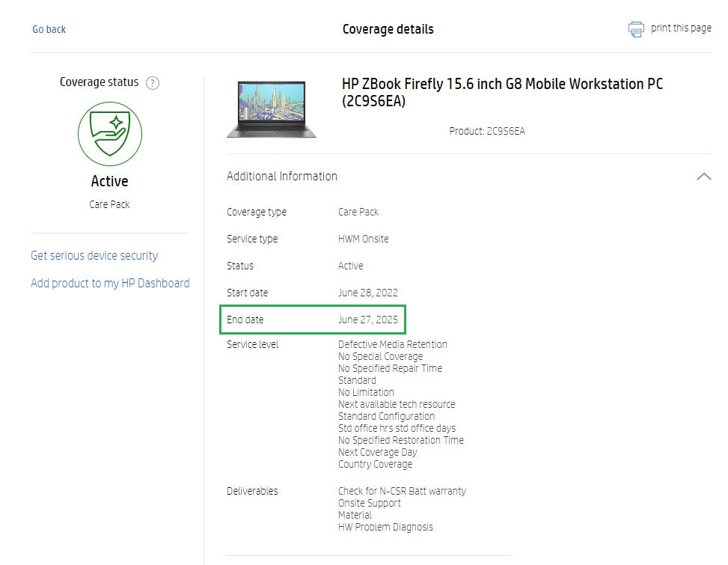Screen dimensions: 728x565
Task: Open the Coverage status help question mark
Action: [x=153, y=82]
